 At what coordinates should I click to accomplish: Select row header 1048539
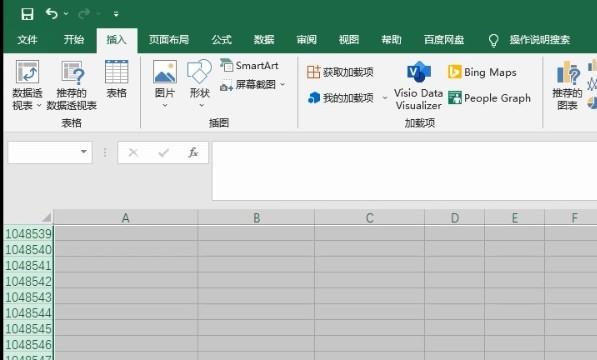[29, 233]
